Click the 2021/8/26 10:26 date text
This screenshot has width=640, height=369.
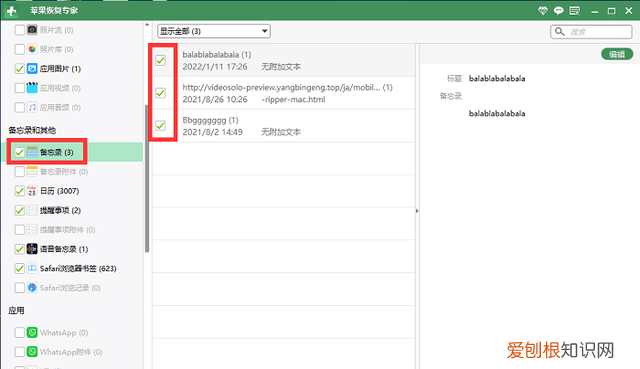pyautogui.click(x=215, y=99)
